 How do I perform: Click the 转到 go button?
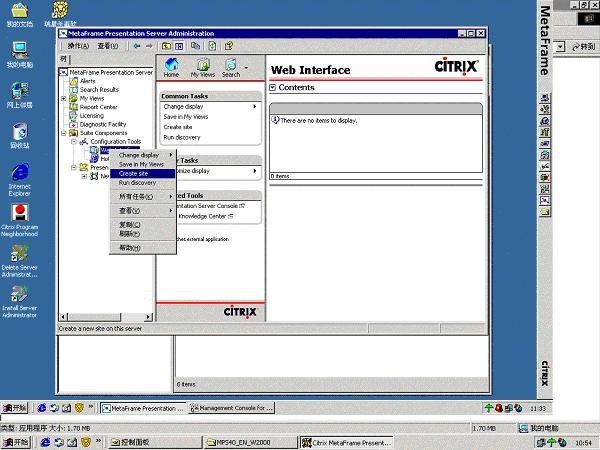click(584, 47)
